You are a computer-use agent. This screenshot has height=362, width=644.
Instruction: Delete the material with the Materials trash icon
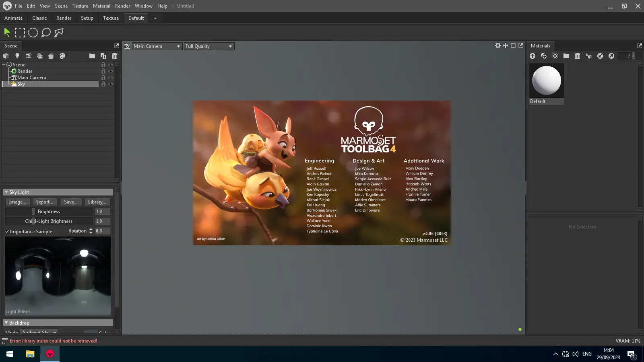point(578,56)
